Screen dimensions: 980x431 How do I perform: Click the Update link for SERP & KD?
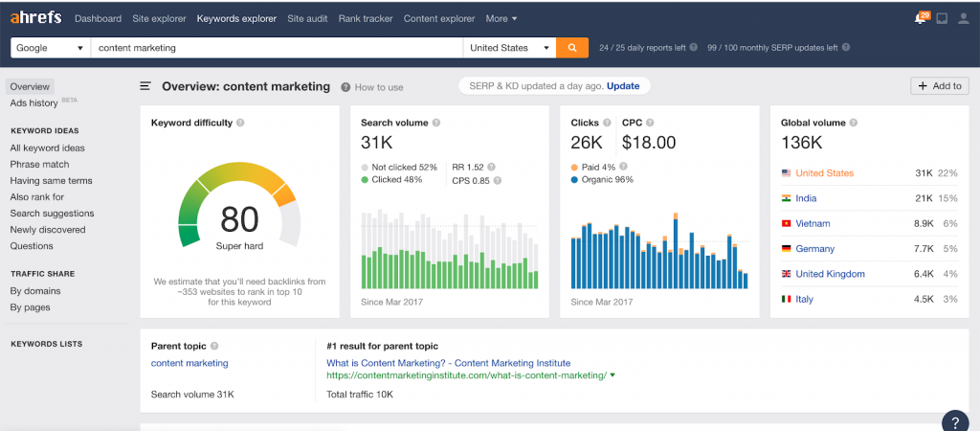point(623,85)
